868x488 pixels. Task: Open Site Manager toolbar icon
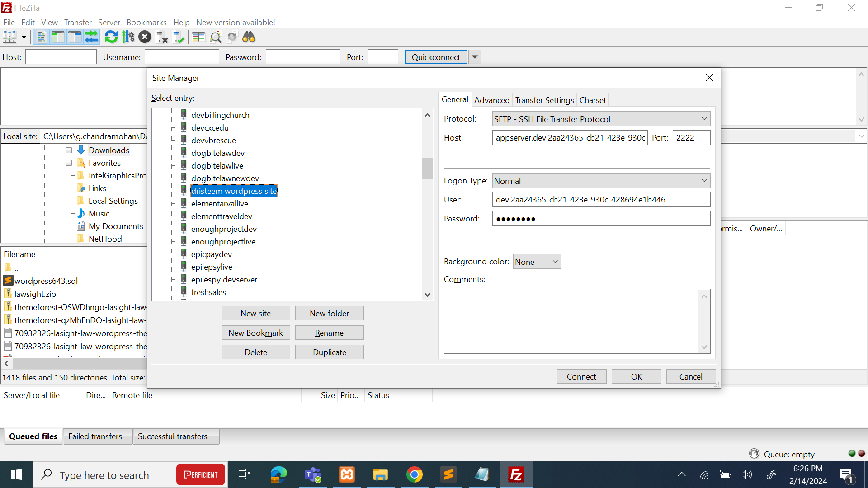9,37
